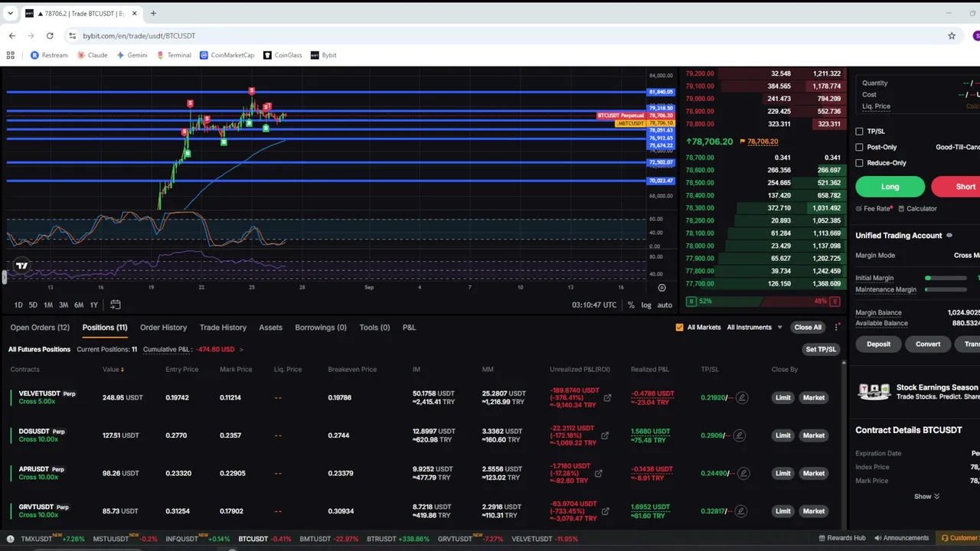The image size is (980, 551).
Task: Click the Deposit button
Action: [878, 344]
